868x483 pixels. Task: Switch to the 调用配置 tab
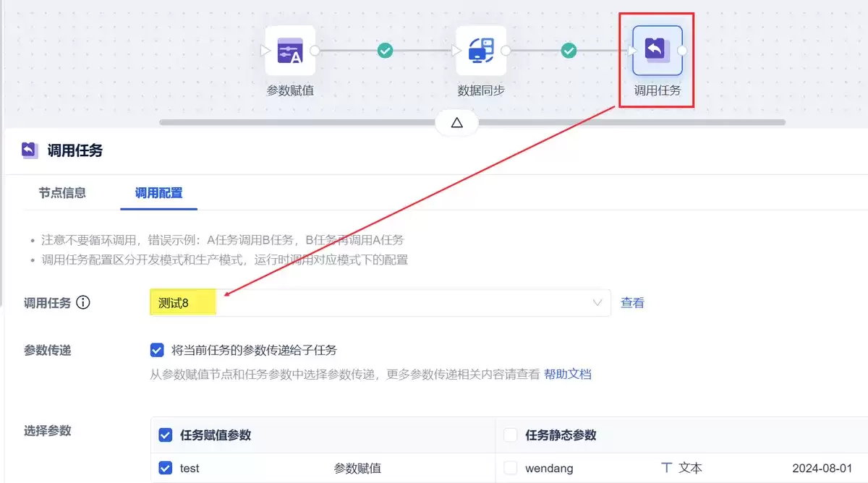(x=158, y=193)
